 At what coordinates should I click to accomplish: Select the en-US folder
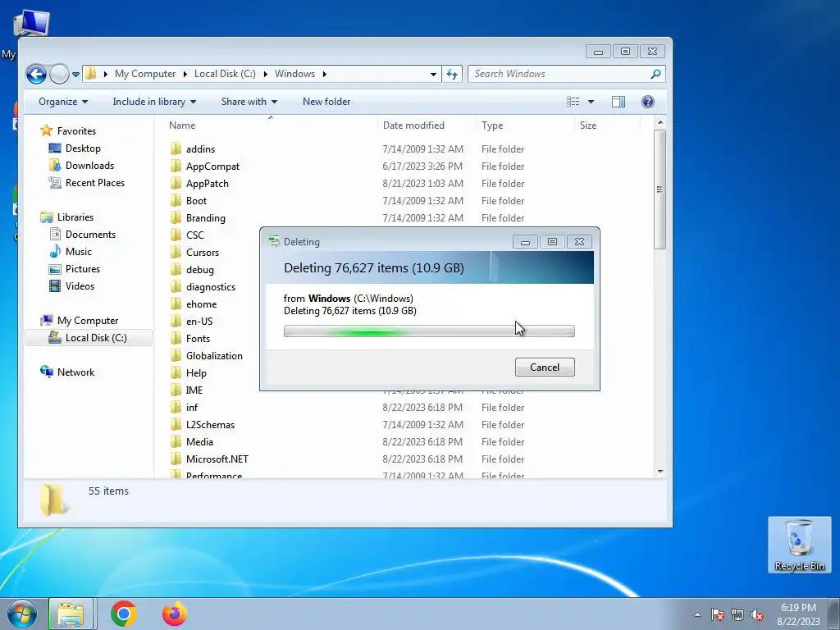point(199,321)
